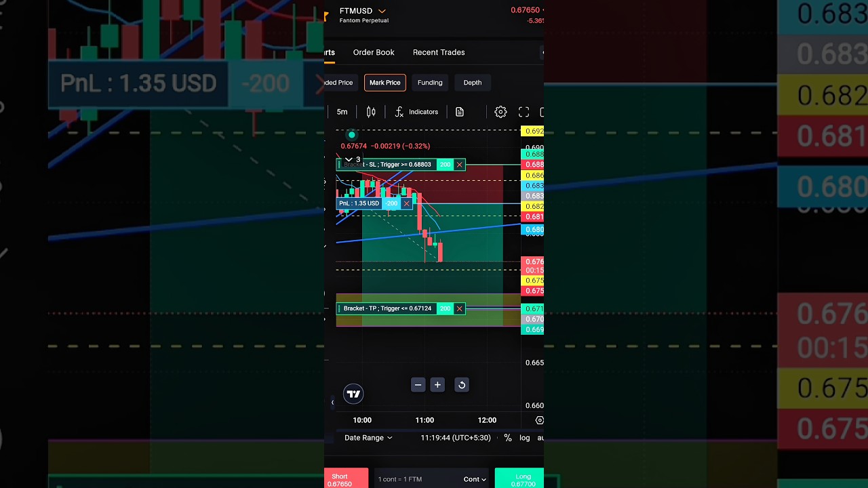Toggle log scale mode

point(524,438)
